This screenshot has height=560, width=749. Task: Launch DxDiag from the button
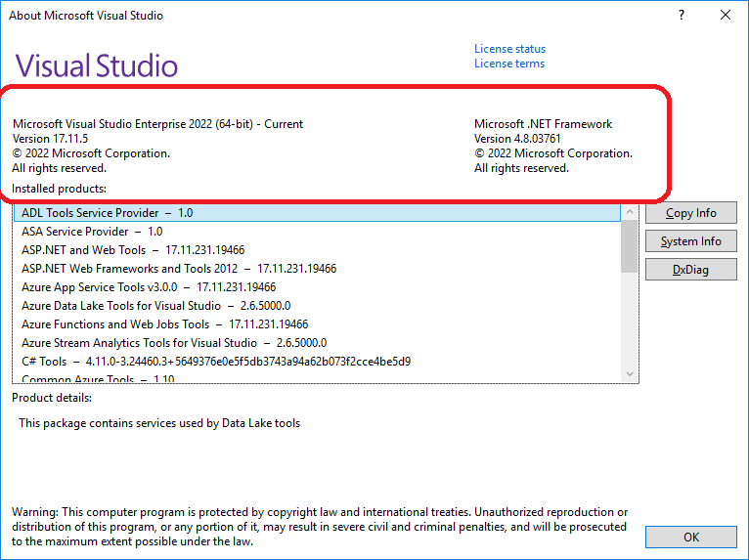point(690,270)
